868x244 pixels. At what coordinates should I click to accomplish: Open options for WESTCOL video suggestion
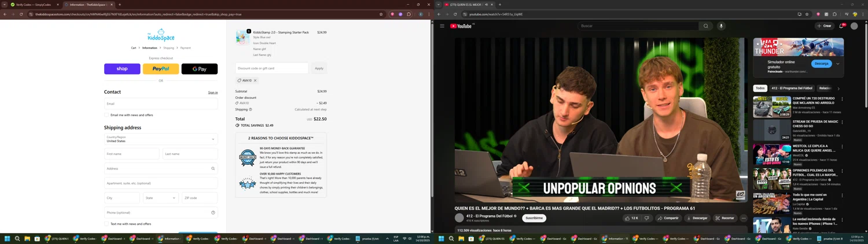tap(842, 147)
